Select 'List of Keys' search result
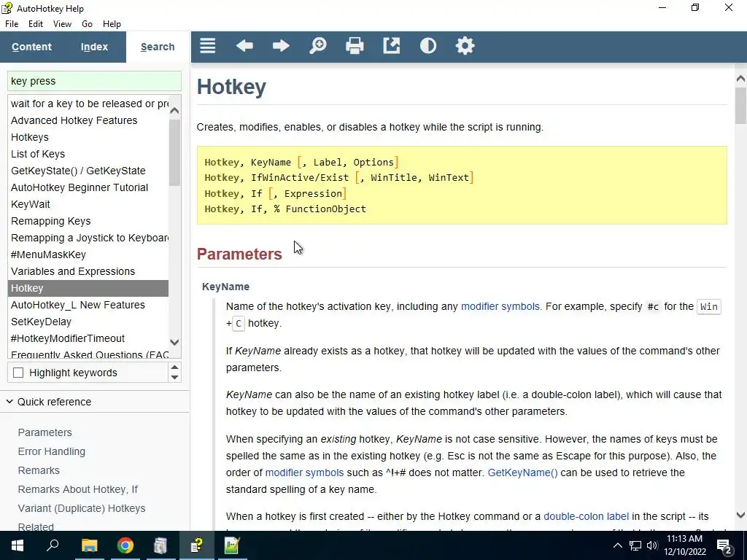This screenshot has height=560, width=747. click(88, 154)
